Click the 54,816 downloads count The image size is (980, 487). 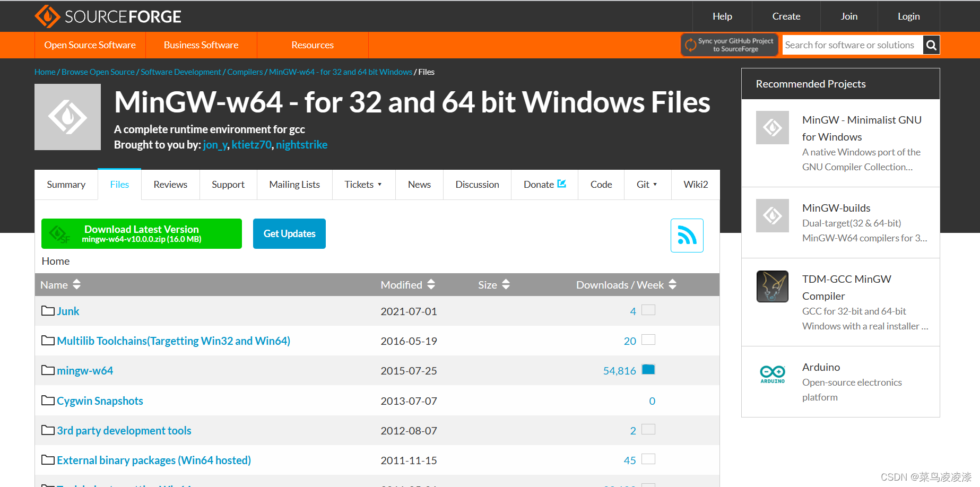619,371
